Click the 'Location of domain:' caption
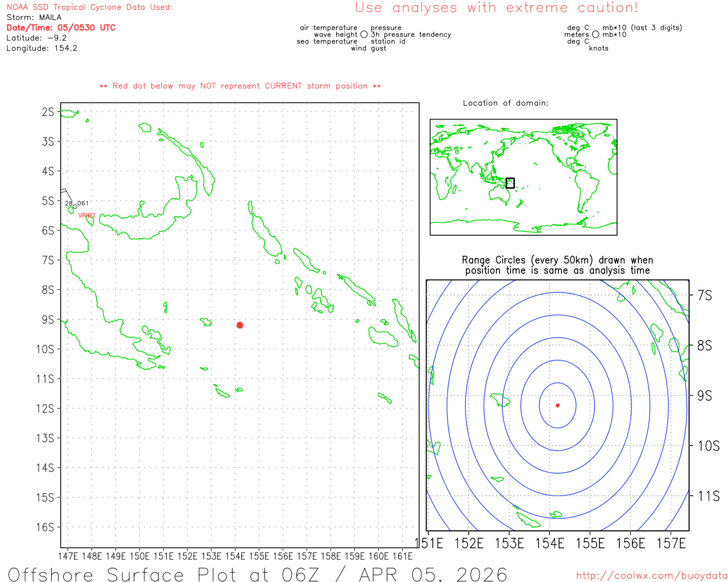Screen dimensions: 728x582 (505, 103)
